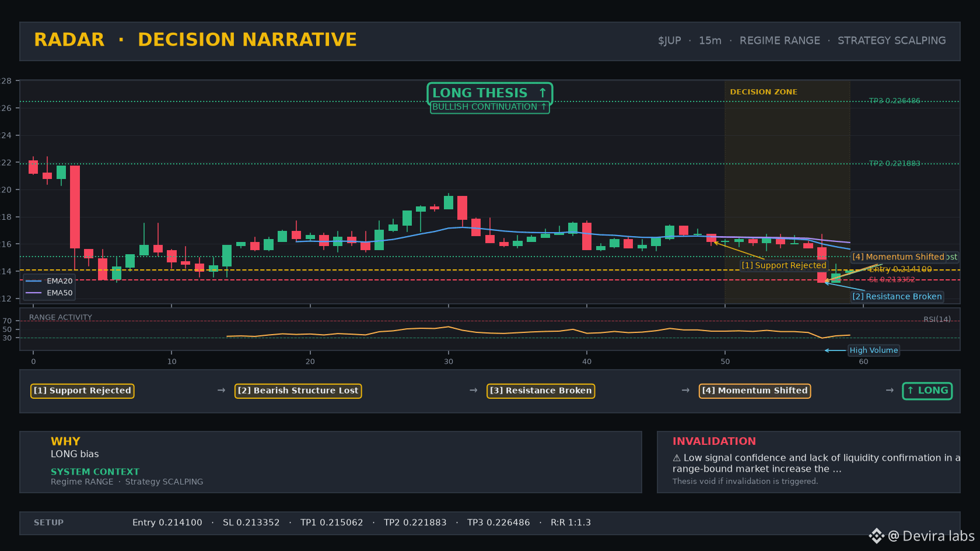Image resolution: width=980 pixels, height=551 pixels.
Task: Click the up arrow in LONG THESIS badge
Action: (542, 93)
